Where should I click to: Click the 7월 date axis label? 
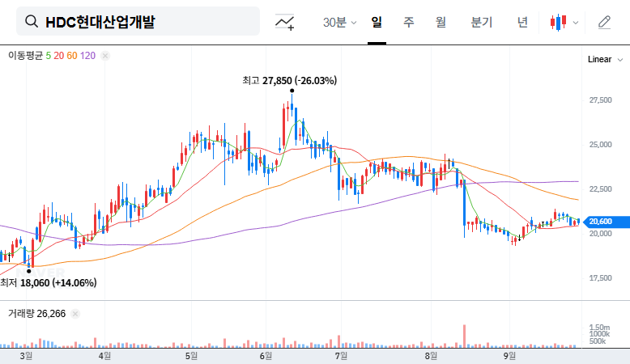(x=341, y=356)
